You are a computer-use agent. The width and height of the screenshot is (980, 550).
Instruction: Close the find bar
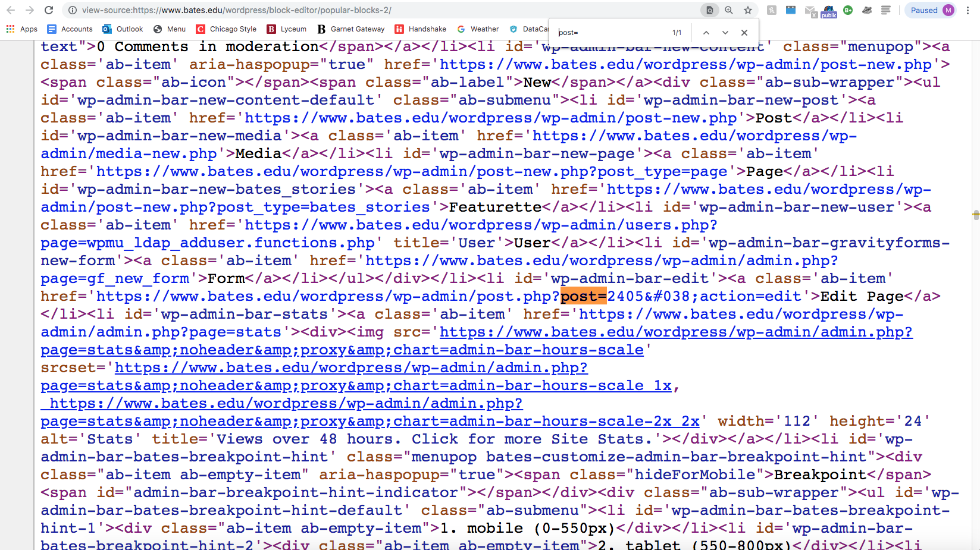pyautogui.click(x=744, y=33)
